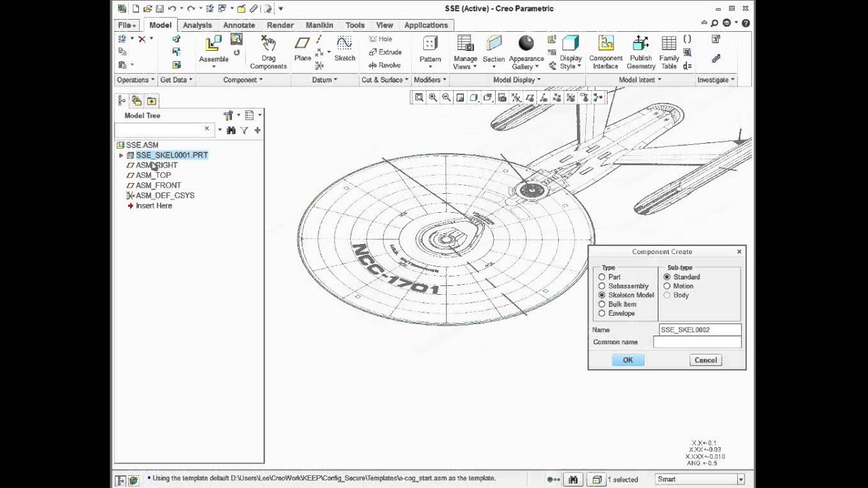Image resolution: width=868 pixels, height=488 pixels.
Task: Switch to the Tools tab
Action: (355, 25)
